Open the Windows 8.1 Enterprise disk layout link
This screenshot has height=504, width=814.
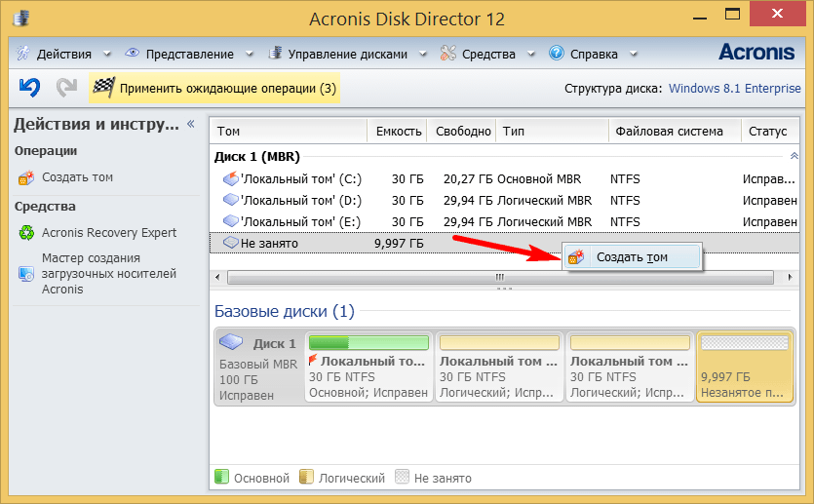click(x=734, y=89)
